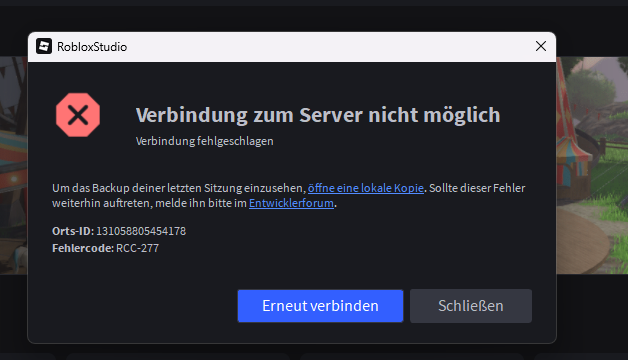The height and width of the screenshot is (360, 628).
Task: Click the Erneut verbinden button
Action: (x=320, y=306)
